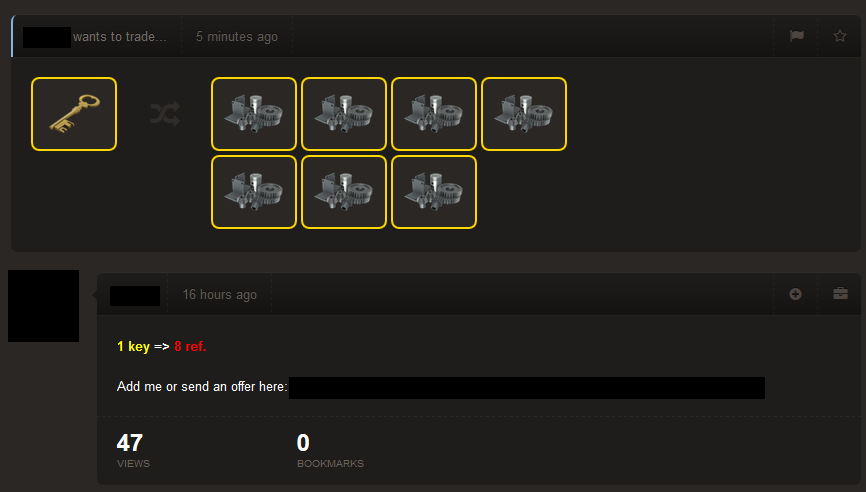
Task: Select third refined metal in top row
Action: [434, 114]
